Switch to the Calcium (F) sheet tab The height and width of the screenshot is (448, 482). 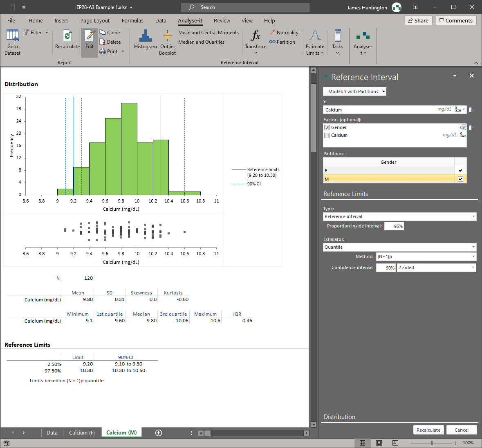tap(82, 433)
